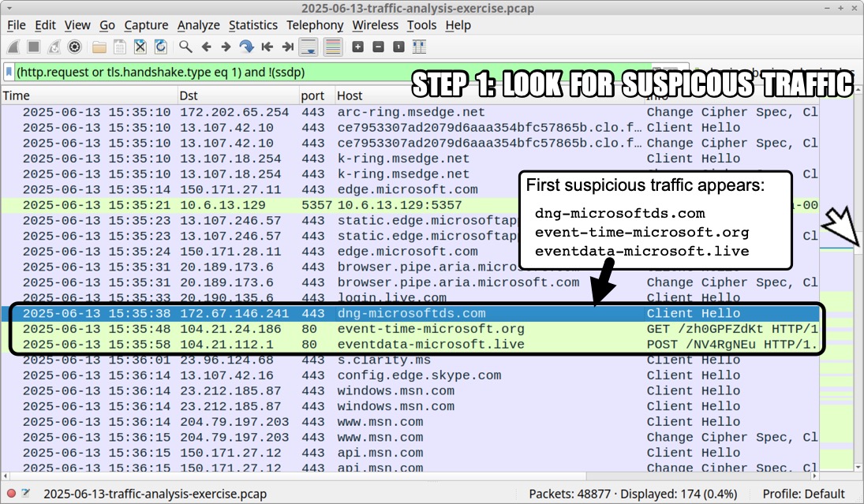Select the k-ring.msedge.net Client Hello packet
The image size is (864, 504).
pyautogui.click(x=410, y=159)
